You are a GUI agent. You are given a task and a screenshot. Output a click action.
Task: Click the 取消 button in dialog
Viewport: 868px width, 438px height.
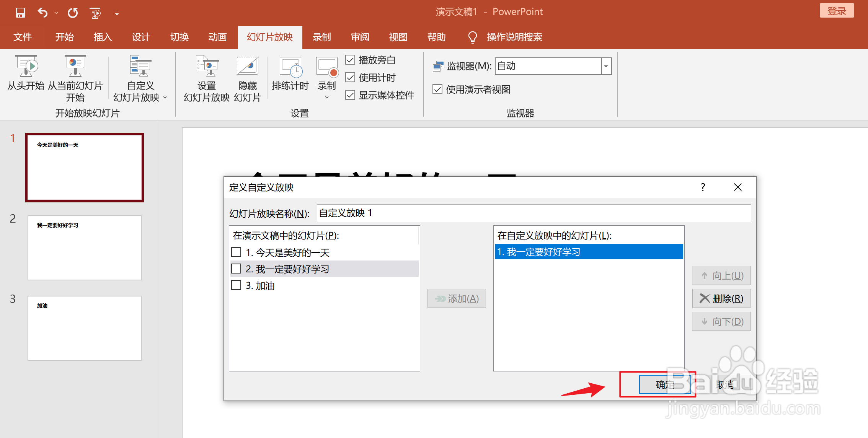(x=725, y=384)
